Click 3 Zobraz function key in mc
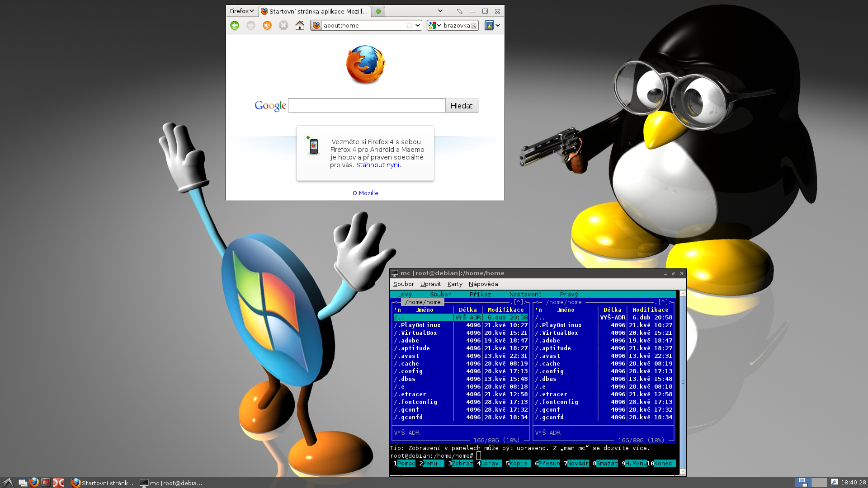The height and width of the screenshot is (488, 868). [x=460, y=463]
